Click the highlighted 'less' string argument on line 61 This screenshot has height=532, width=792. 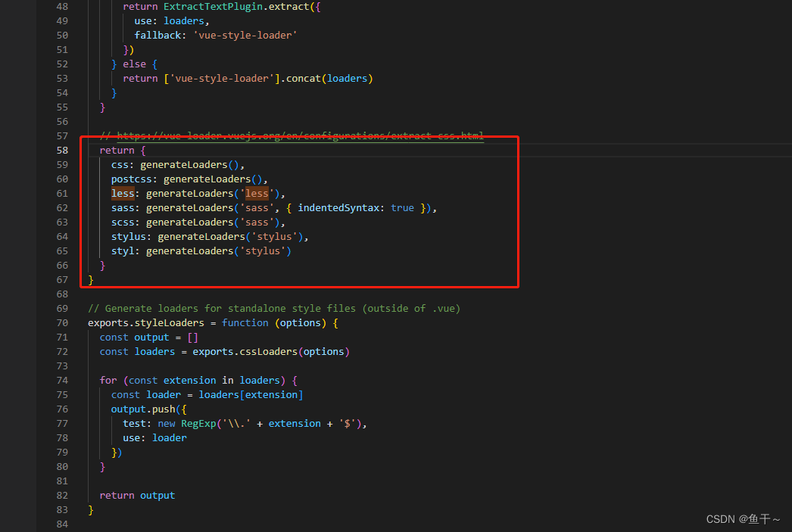coord(257,193)
